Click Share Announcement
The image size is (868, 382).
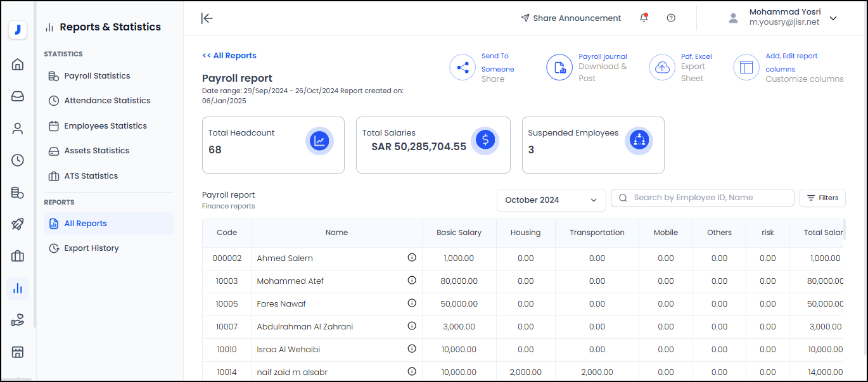pyautogui.click(x=571, y=18)
